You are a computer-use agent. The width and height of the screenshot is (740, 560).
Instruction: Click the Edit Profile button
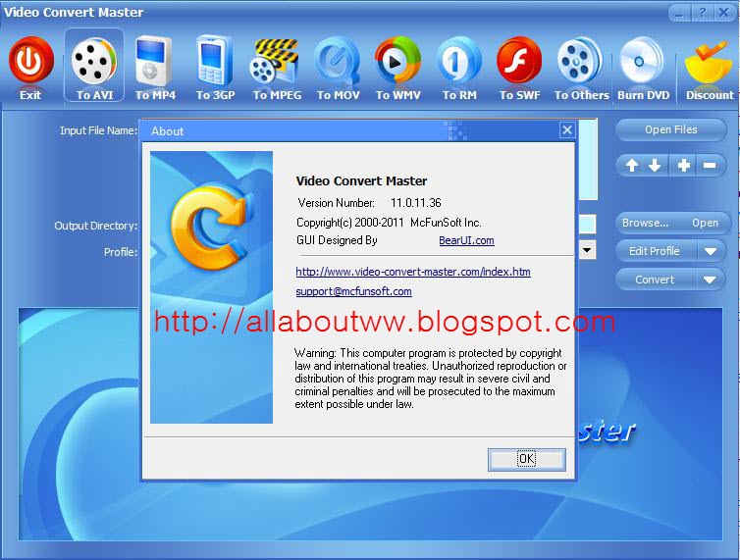(x=654, y=251)
